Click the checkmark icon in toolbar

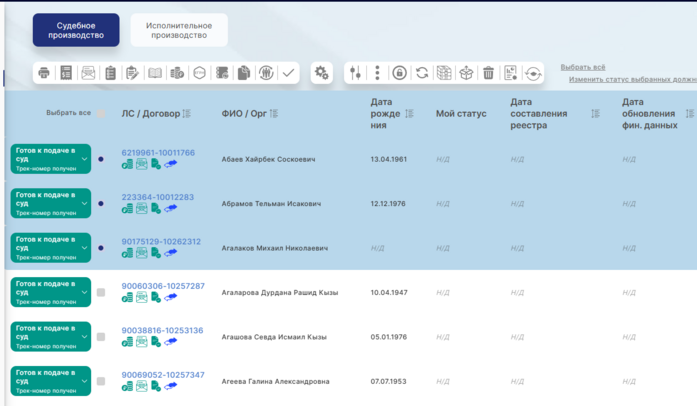(288, 73)
